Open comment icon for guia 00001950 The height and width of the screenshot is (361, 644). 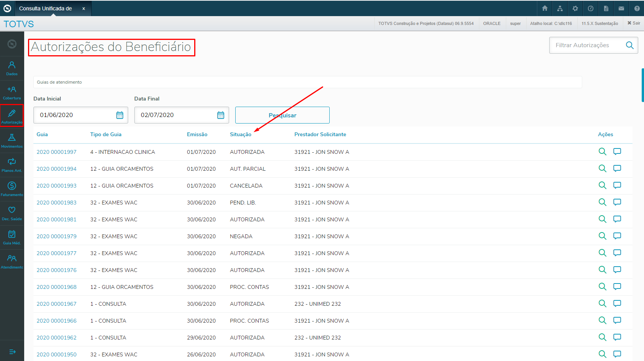tap(617, 354)
